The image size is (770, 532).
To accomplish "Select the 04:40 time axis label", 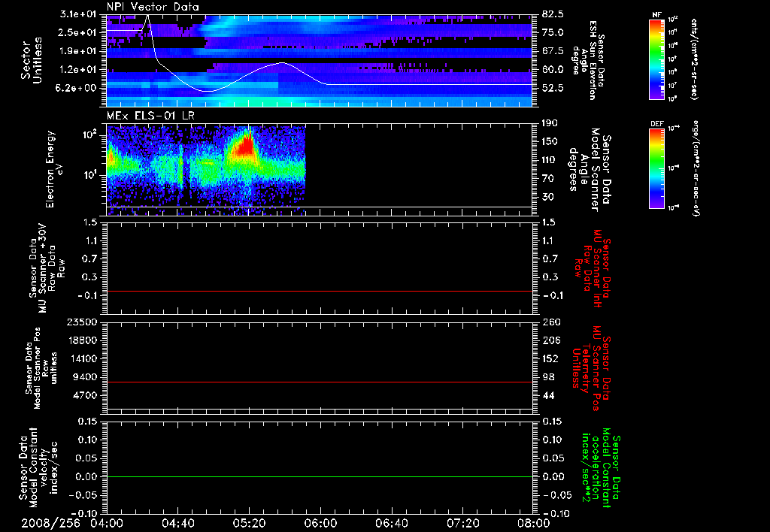I will tap(177, 523).
